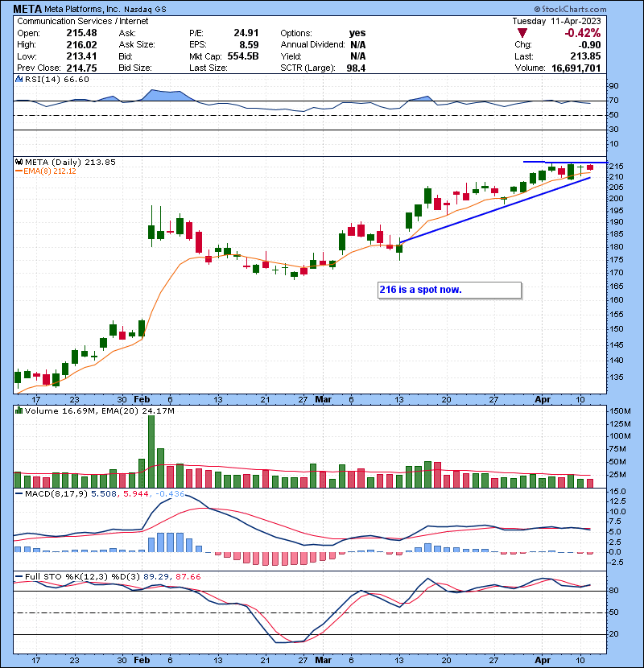Image resolution: width=644 pixels, height=668 pixels.
Task: Click the SCTR (Large) value 98.4
Action: 356,68
